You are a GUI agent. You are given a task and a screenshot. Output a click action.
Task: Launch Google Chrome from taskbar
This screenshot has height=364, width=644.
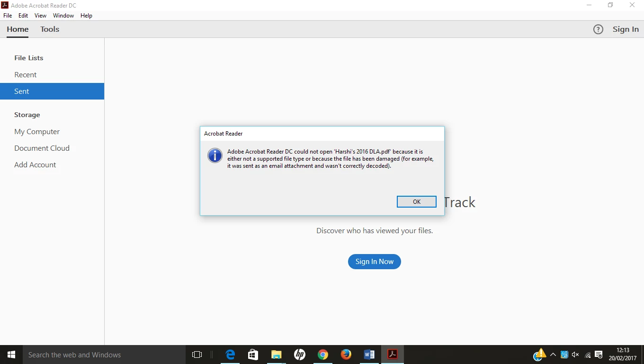(x=323, y=355)
